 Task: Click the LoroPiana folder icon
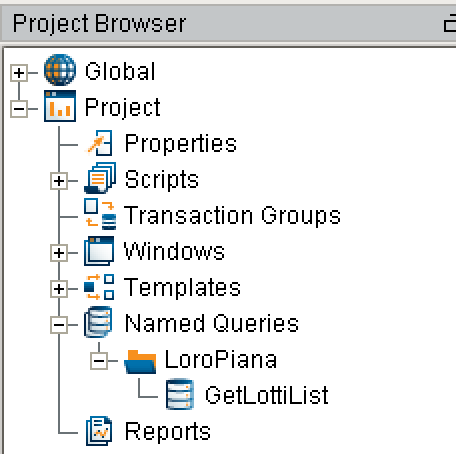pos(140,362)
